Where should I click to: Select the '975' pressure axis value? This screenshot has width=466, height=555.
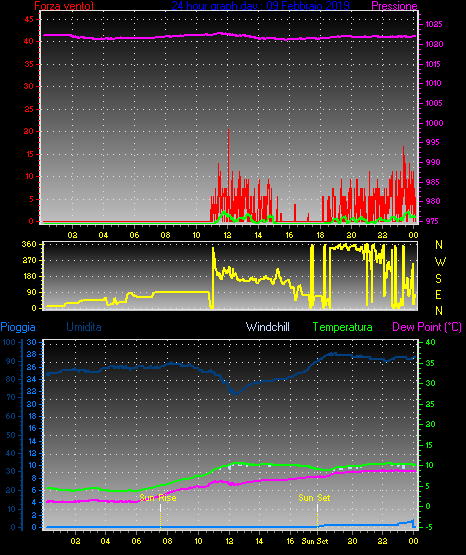[432, 221]
